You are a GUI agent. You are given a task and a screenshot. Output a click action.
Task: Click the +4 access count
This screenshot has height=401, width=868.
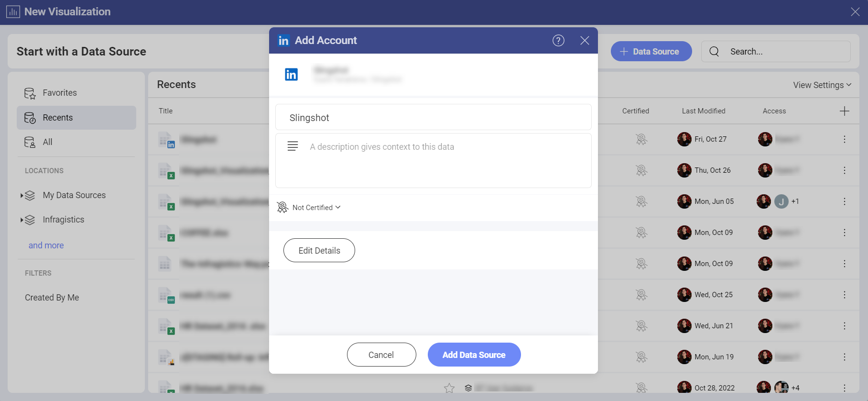795,388
